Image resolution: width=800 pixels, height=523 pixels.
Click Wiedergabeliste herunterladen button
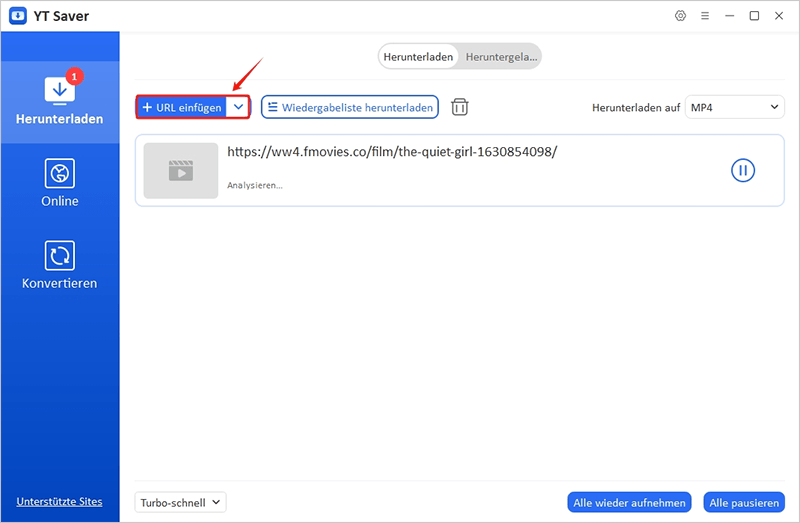(x=350, y=107)
